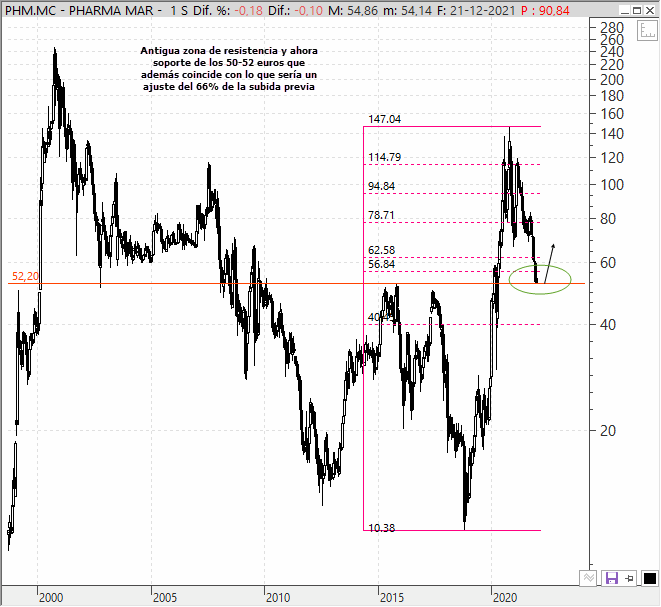Click the 280 price axis label
Screen dimensions: 661x607
point(612,28)
